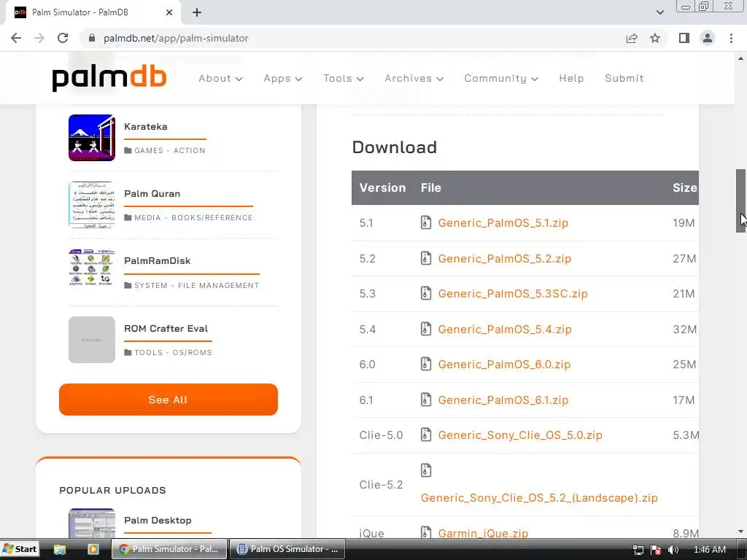Click zip file icon for Generic_PalmOS_5.4.zip
Viewport: 747px width, 560px height.
(426, 329)
